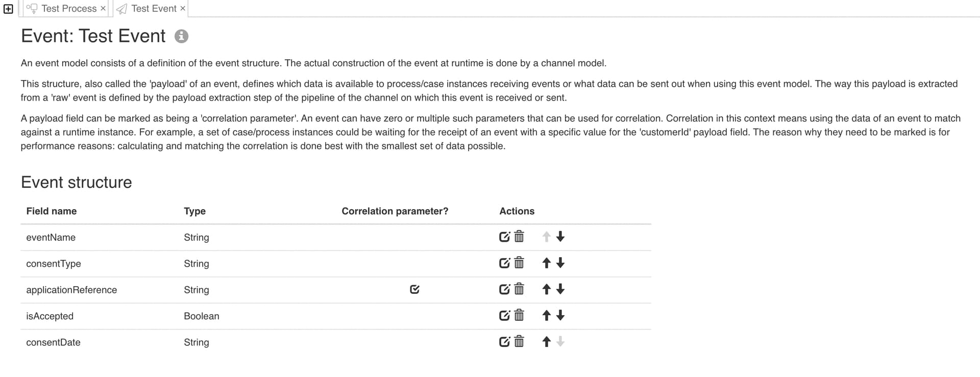Click correlation parameter checkmark for applicationReference
The height and width of the screenshot is (377, 980).
(414, 289)
